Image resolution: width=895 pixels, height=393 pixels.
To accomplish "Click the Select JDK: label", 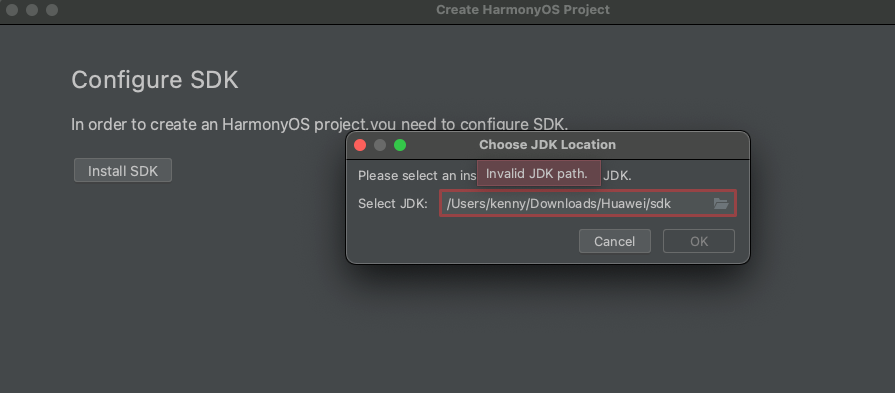I will 393,204.
